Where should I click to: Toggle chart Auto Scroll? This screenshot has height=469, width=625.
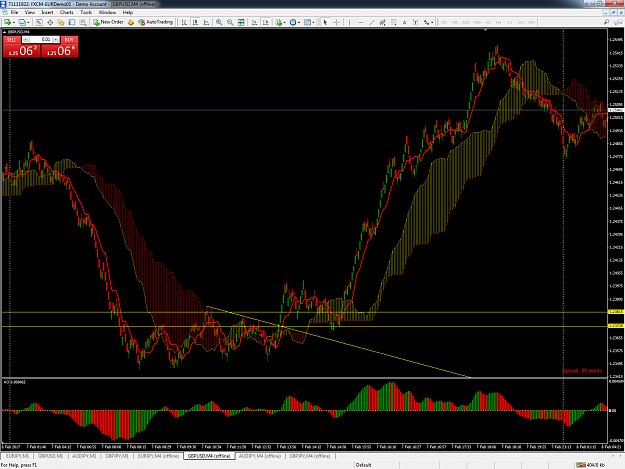[x=254, y=22]
